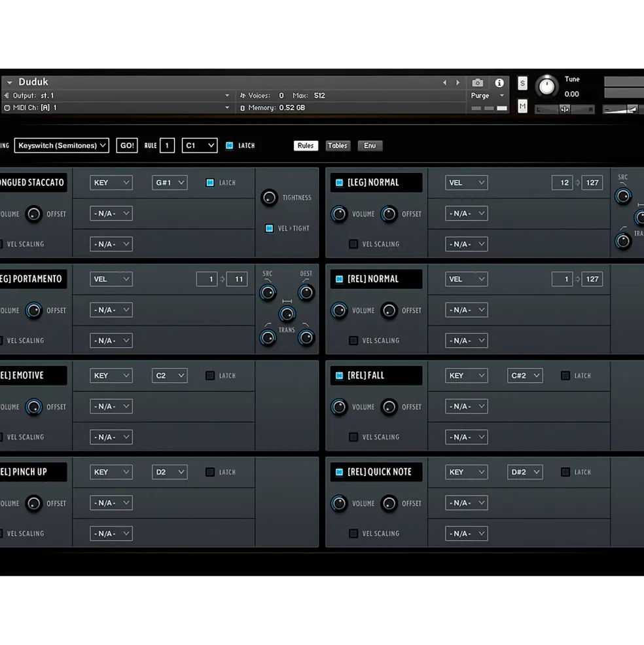Click the [REL] FALL offset knob
The image size is (644, 645).
pos(389,407)
